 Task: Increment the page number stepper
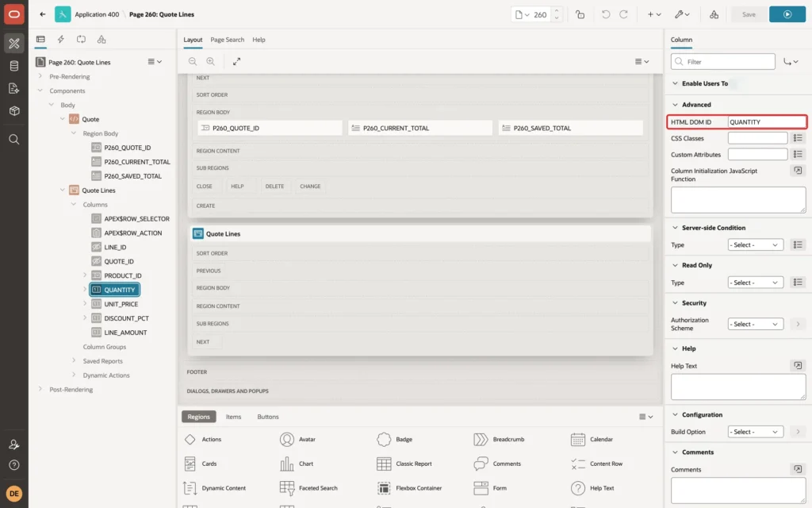click(x=557, y=10)
